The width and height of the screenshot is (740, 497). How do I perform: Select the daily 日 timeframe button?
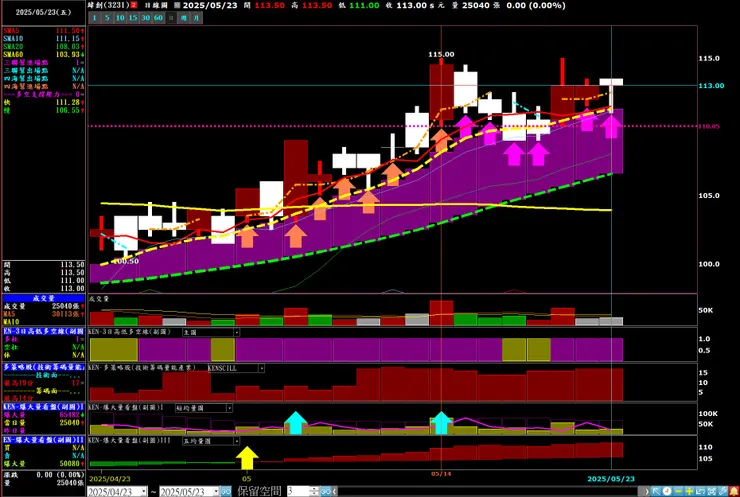pyautogui.click(x=171, y=18)
